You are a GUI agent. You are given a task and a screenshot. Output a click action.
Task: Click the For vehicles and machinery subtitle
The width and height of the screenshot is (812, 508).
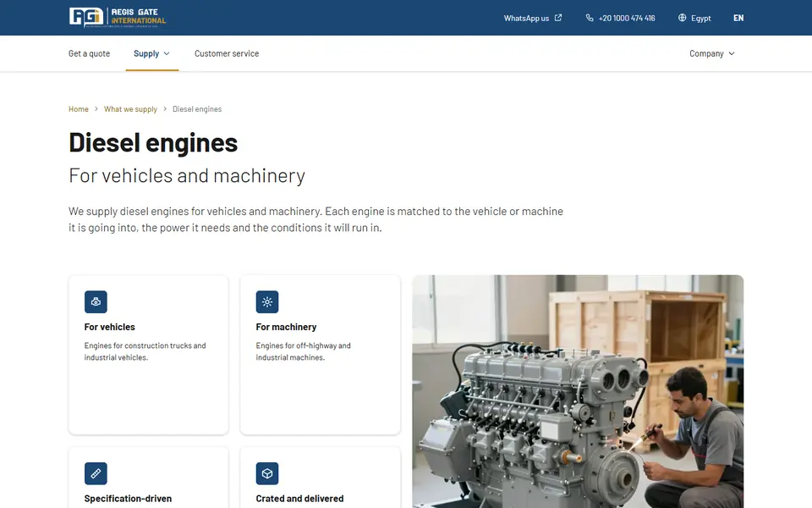point(187,176)
